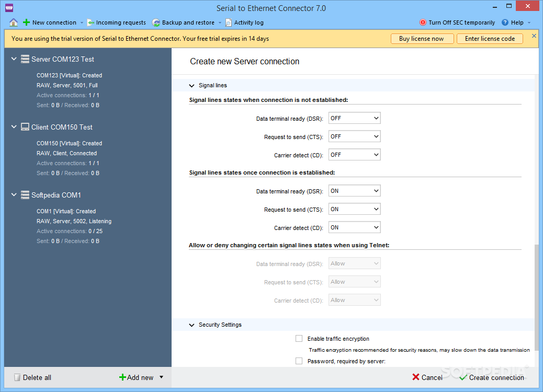Viewport: 543px width, 392px height.
Task: Click 'COM150 [Virtual]: Created' line
Action: click(x=69, y=143)
